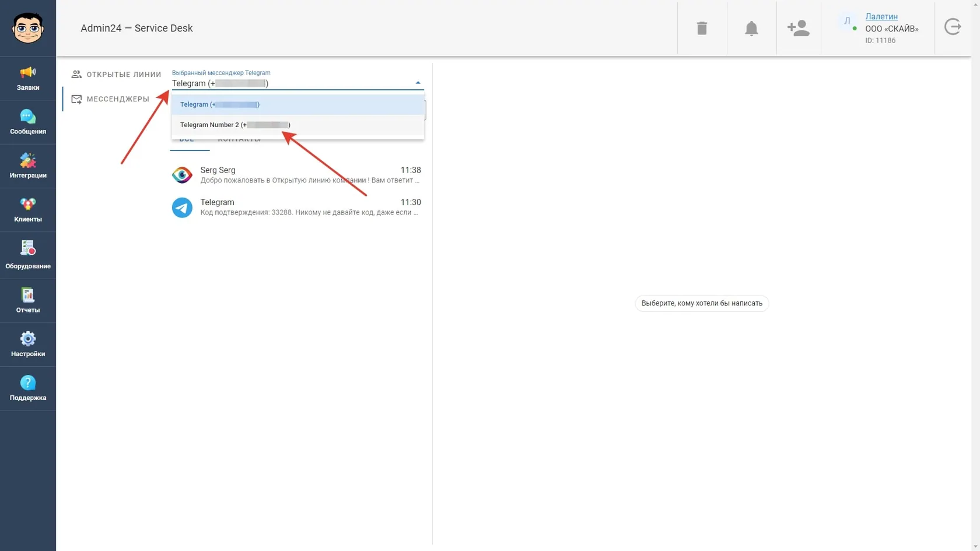Go to Интеграции in the sidebar
Screen dimensions: 980x551
pyautogui.click(x=28, y=166)
